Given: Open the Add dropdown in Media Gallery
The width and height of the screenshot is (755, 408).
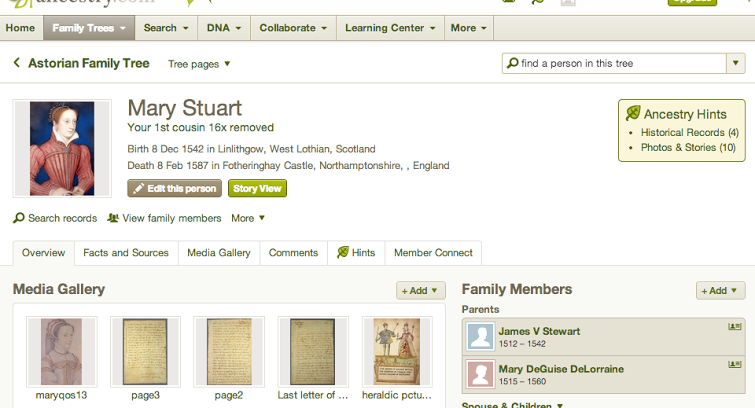Looking at the screenshot, I should pos(421,291).
